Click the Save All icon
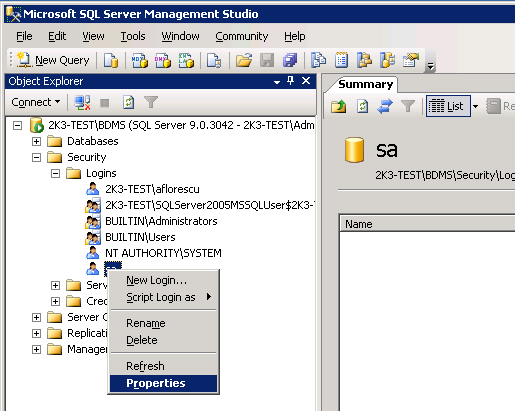Viewport: 515px width, 411px height. 290,60
